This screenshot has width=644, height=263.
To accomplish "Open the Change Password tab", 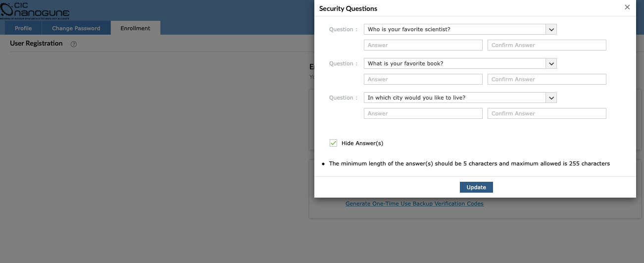I will (x=76, y=28).
